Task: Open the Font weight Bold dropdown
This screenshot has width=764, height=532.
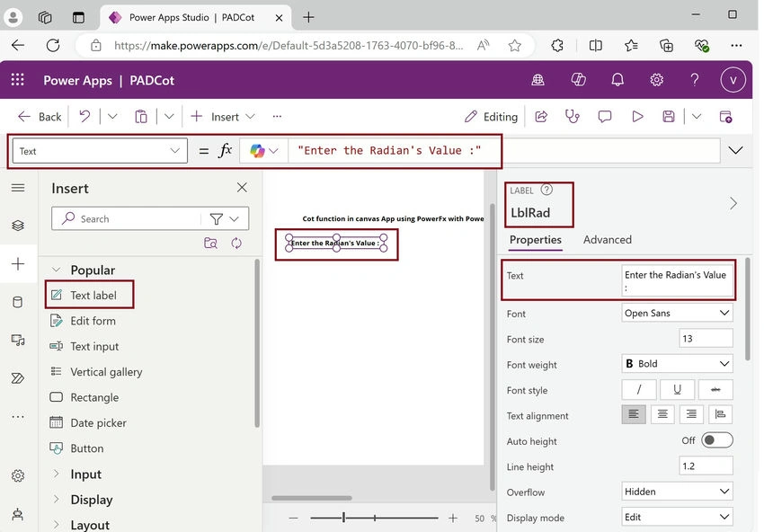Action: point(677,364)
